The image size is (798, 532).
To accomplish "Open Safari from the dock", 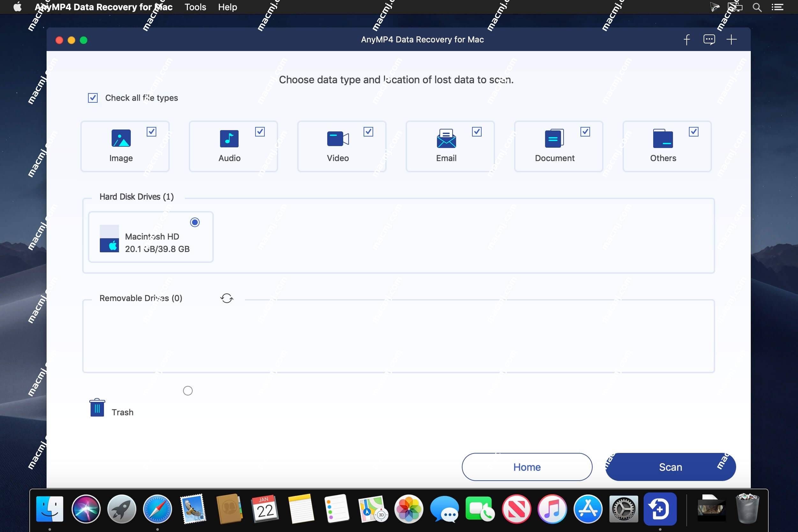I will point(157,509).
